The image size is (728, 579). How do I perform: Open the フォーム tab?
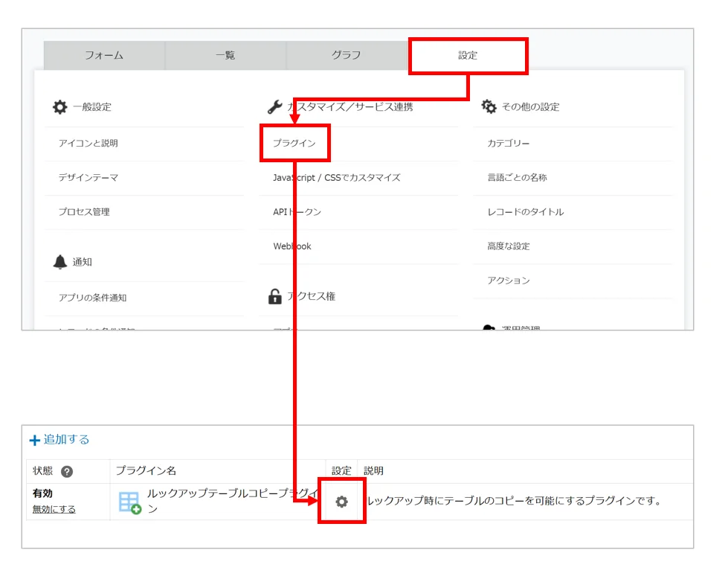(x=104, y=55)
